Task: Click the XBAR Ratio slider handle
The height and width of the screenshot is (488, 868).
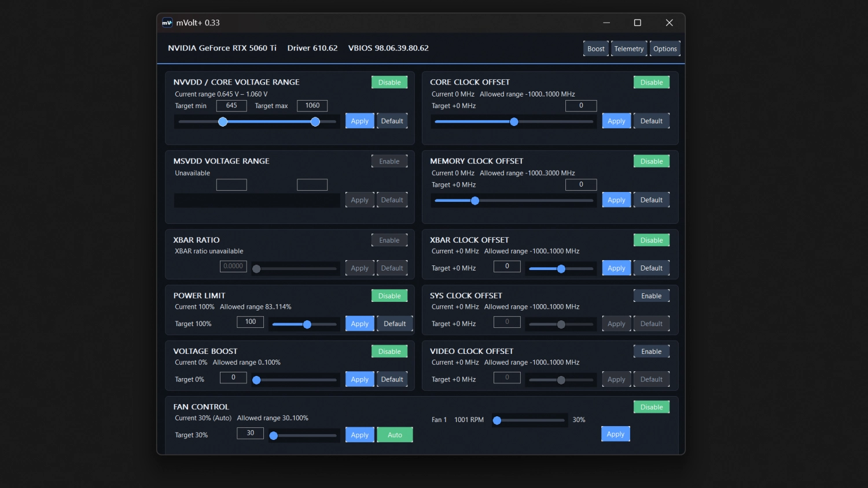Action: tap(256, 269)
